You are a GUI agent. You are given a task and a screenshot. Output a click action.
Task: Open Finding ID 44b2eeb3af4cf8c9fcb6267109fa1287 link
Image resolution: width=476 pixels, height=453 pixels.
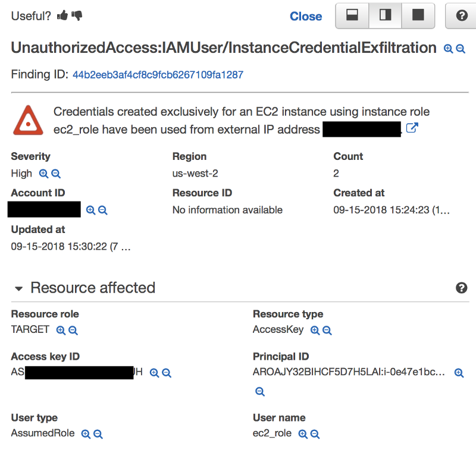158,75
